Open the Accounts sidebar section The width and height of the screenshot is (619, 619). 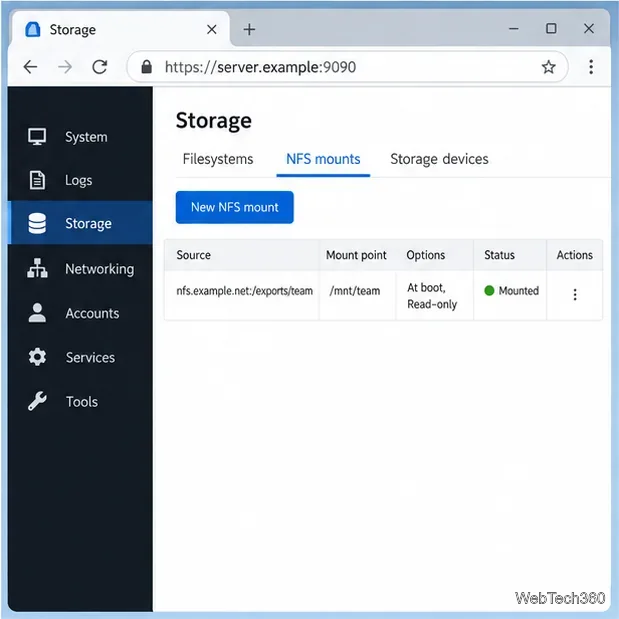pos(80,313)
